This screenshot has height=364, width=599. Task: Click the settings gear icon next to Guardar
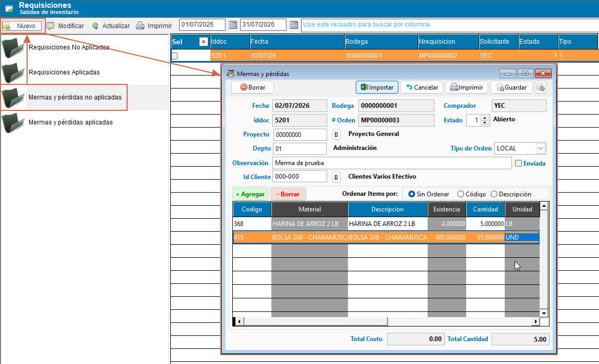pos(540,87)
